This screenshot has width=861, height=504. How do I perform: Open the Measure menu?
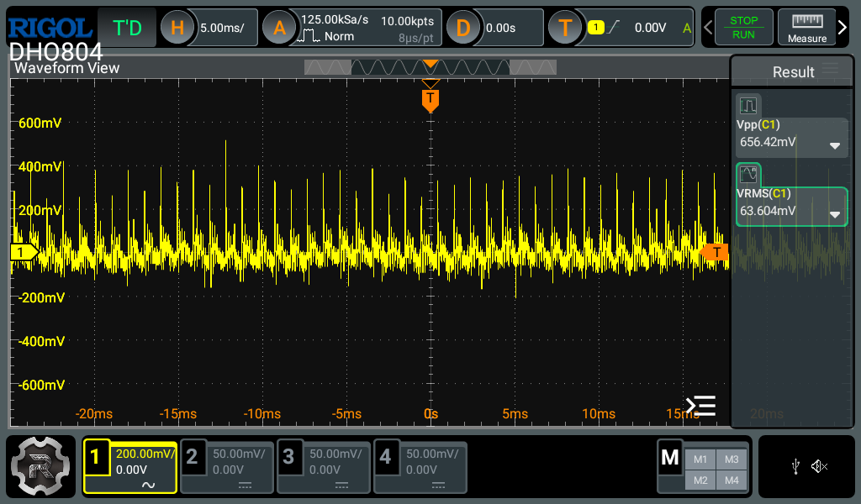click(807, 28)
